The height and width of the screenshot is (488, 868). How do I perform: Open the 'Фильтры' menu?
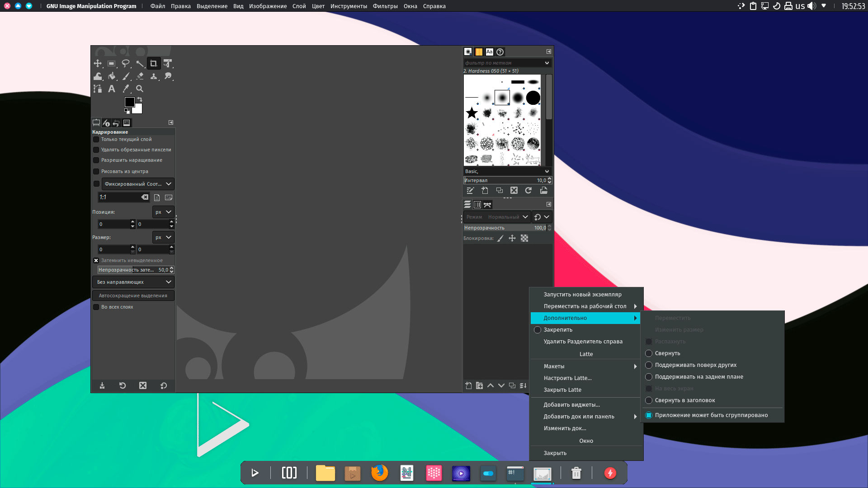pyautogui.click(x=385, y=6)
